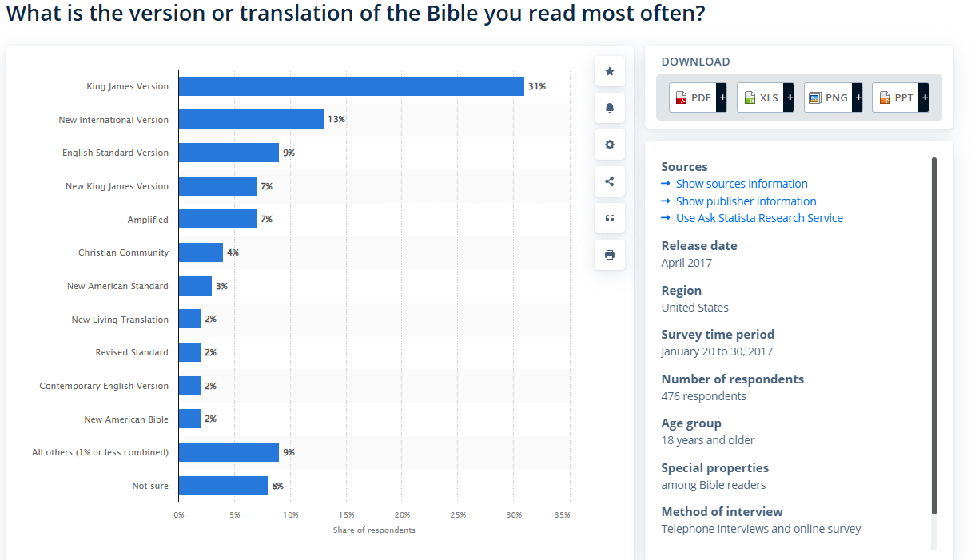Viewport: 971px width, 560px height.
Task: Click the print icon
Action: click(x=610, y=255)
